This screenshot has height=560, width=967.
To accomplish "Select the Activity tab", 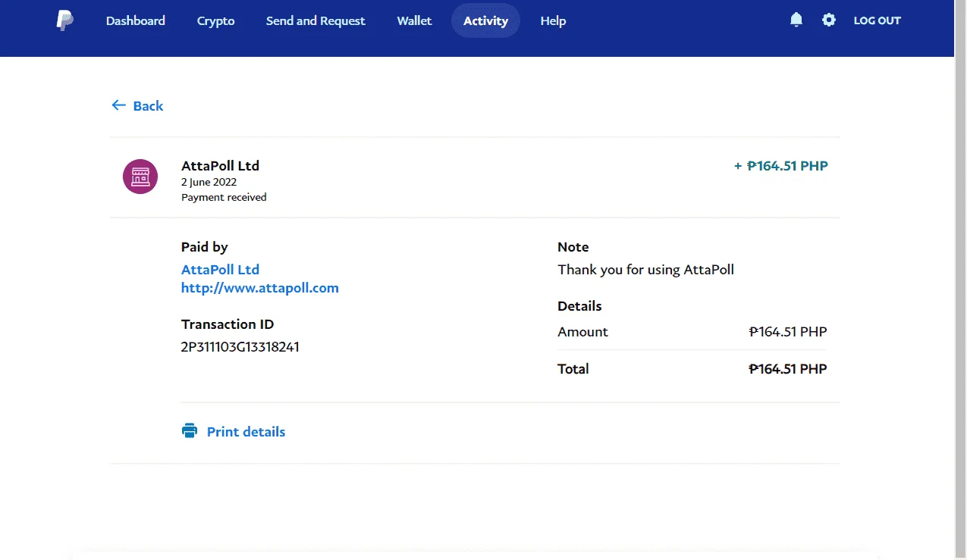I will coord(486,20).
